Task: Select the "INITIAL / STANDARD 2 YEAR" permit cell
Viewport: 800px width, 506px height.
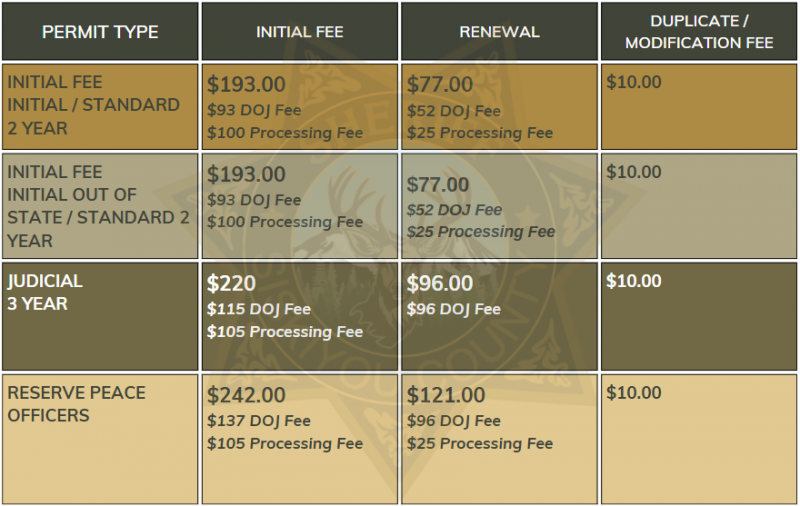Action: coord(94,105)
